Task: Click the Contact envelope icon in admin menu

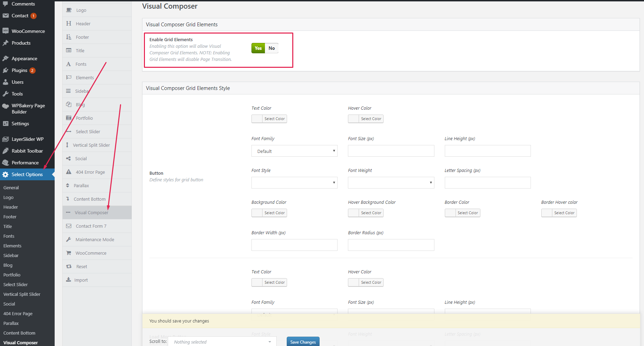Action: (6, 16)
